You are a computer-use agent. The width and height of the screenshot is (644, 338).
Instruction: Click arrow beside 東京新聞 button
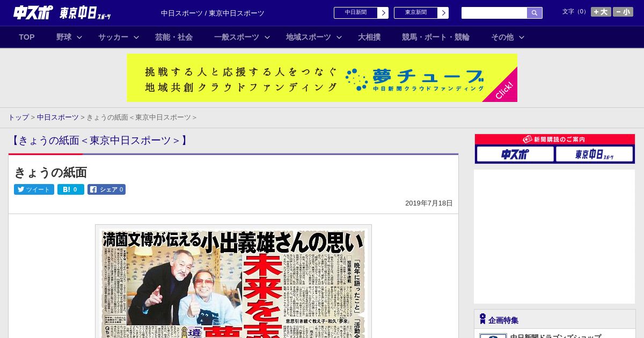coord(443,13)
